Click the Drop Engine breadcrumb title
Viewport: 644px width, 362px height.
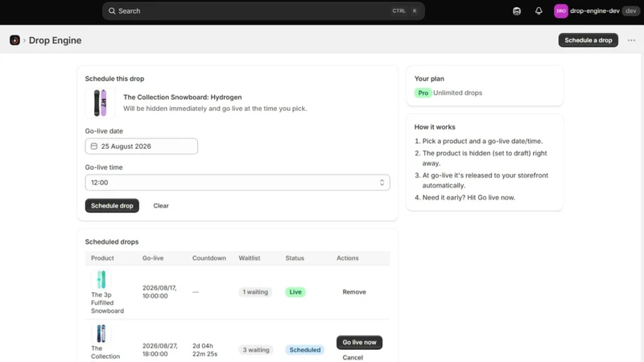[55, 40]
